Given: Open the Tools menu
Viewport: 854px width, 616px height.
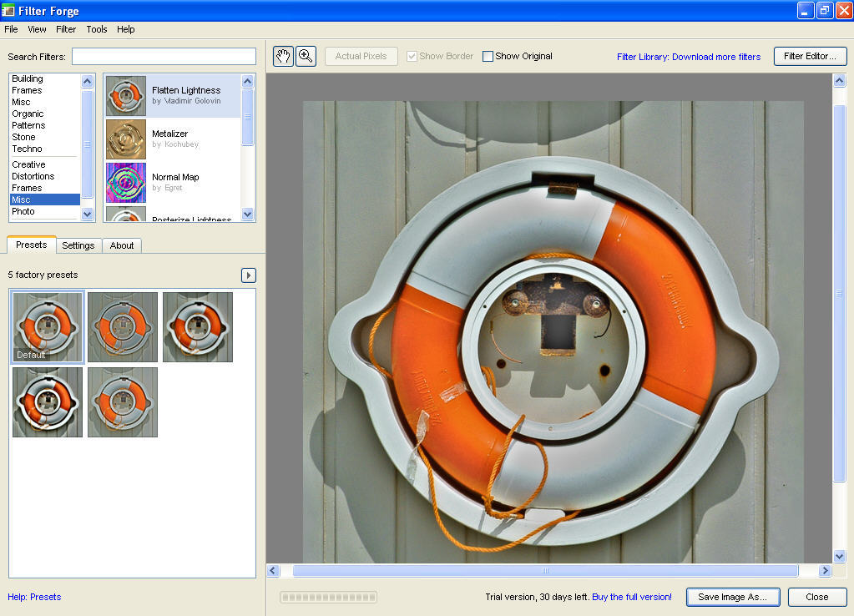Looking at the screenshot, I should click(x=96, y=29).
